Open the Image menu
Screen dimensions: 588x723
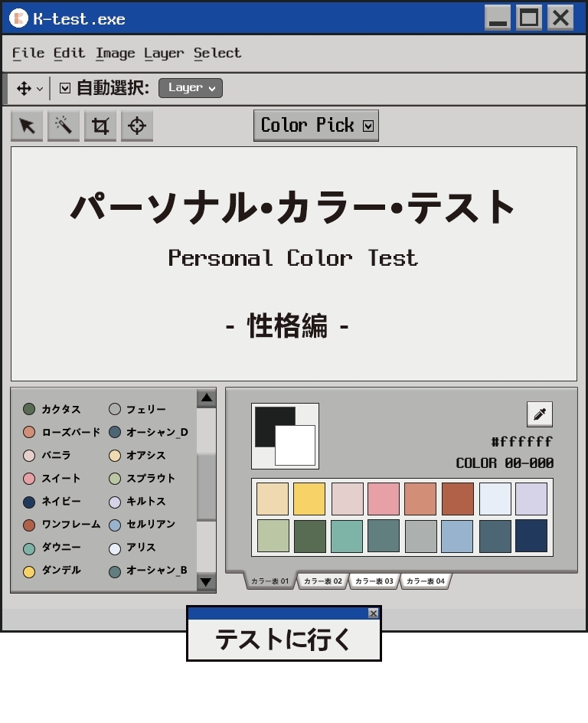tap(115, 53)
